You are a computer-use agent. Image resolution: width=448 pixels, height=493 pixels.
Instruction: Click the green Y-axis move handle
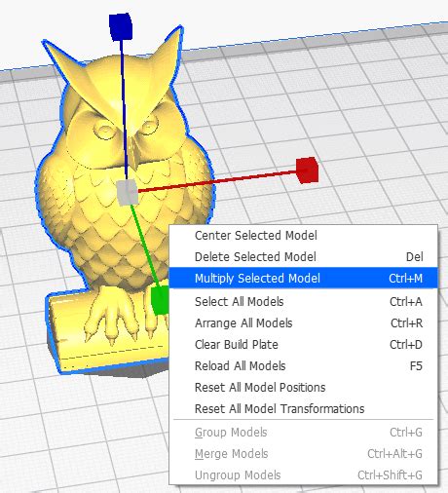coord(160,300)
